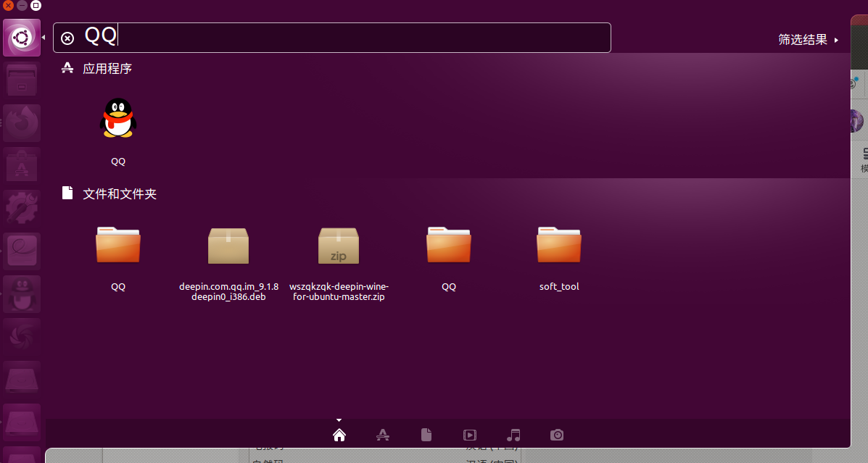Switch to the Music lens

tap(513, 435)
